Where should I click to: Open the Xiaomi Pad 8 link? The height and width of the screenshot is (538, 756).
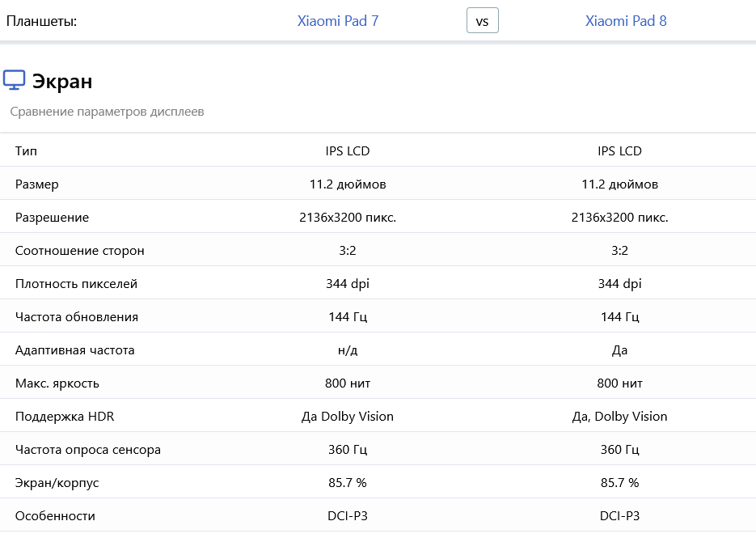(x=626, y=21)
